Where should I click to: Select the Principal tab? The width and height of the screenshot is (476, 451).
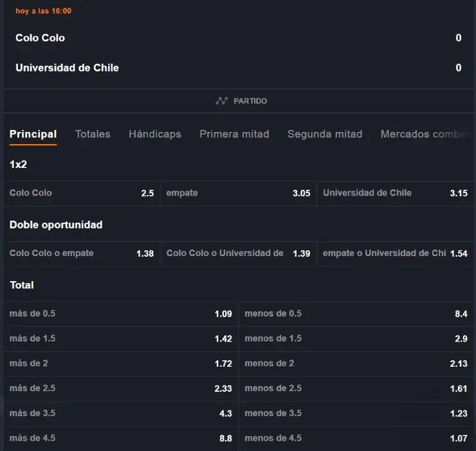tap(33, 134)
